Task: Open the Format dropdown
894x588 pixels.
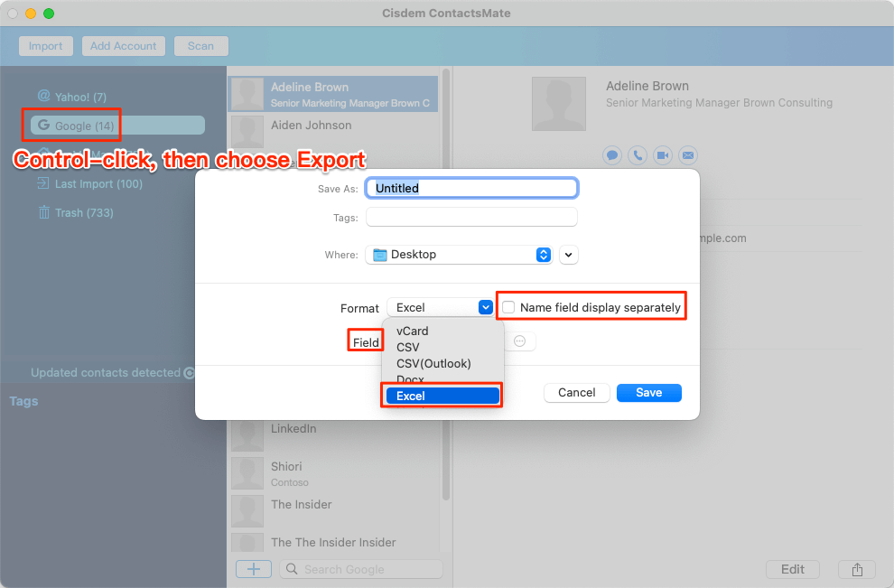Action: coord(440,307)
